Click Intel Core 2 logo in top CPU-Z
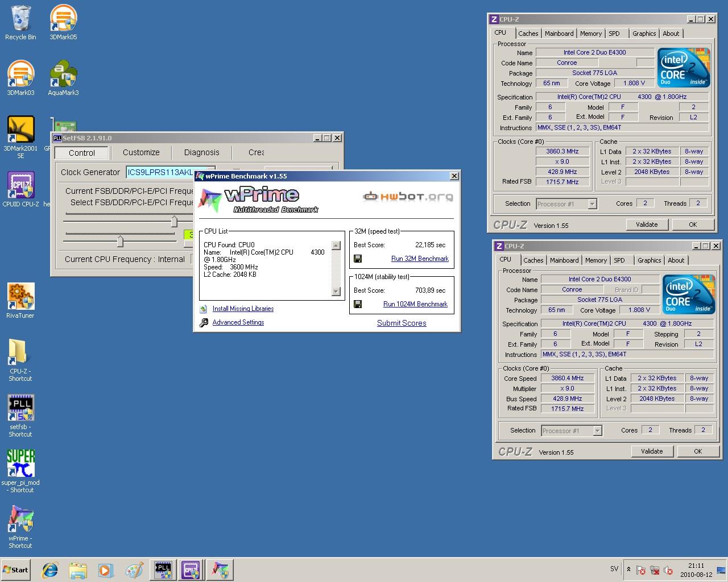The width and height of the screenshot is (728, 582). coord(684,68)
